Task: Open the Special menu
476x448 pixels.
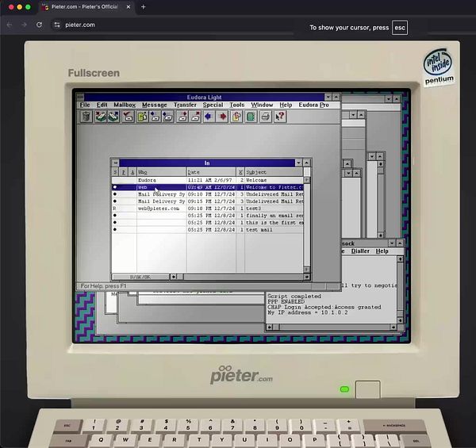Action: pos(213,105)
